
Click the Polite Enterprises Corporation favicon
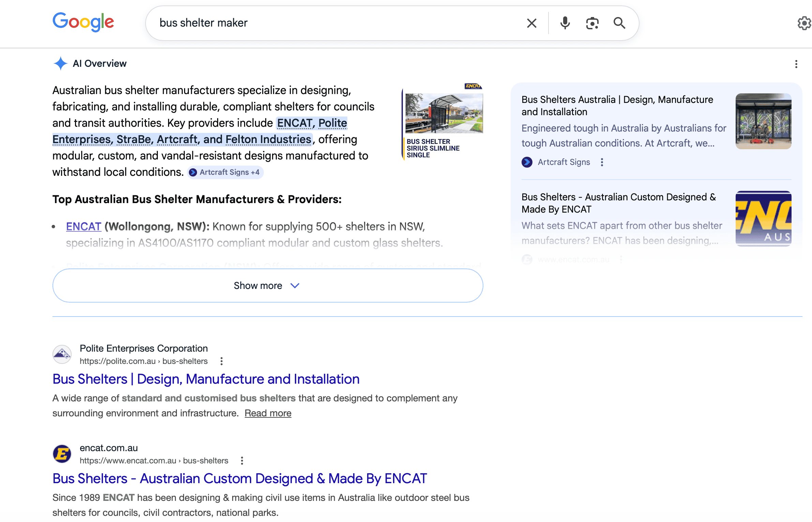pos(62,354)
